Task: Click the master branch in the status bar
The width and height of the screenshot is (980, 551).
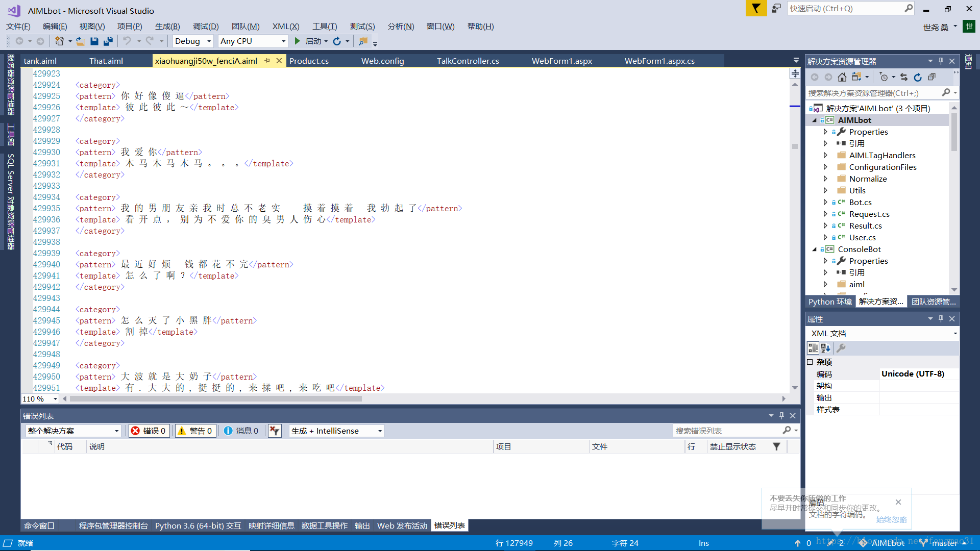Action: (944, 543)
